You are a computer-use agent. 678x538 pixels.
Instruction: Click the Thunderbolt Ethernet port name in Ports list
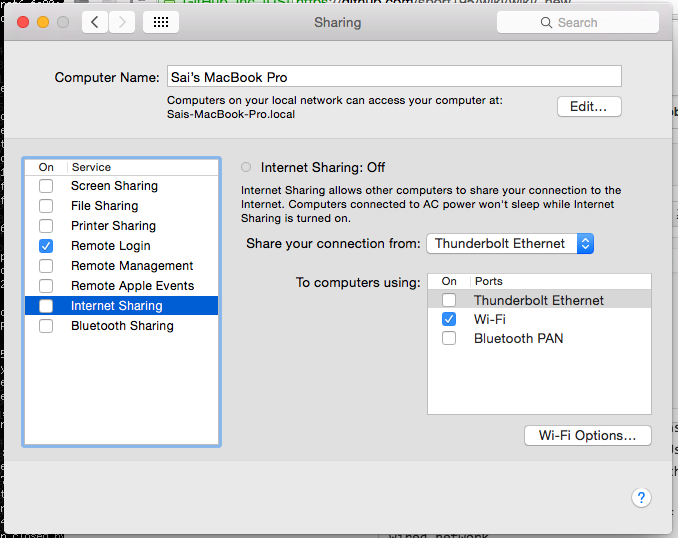539,300
